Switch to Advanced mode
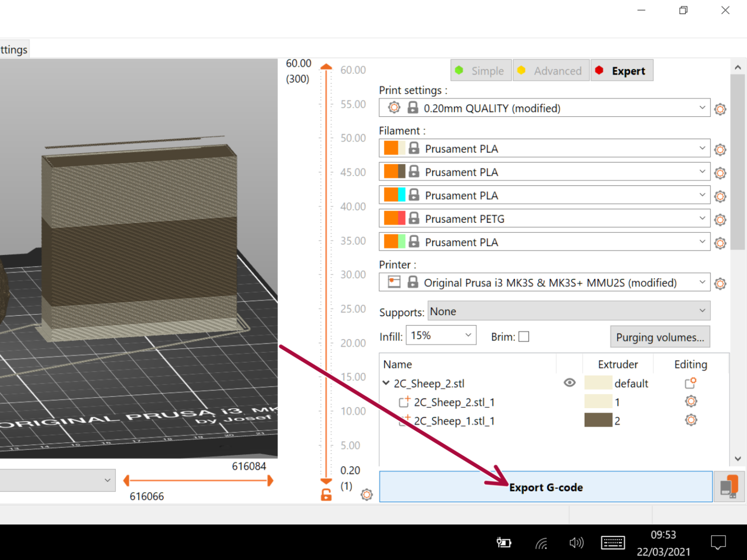Screen dimensions: 747x560 (x=551, y=71)
